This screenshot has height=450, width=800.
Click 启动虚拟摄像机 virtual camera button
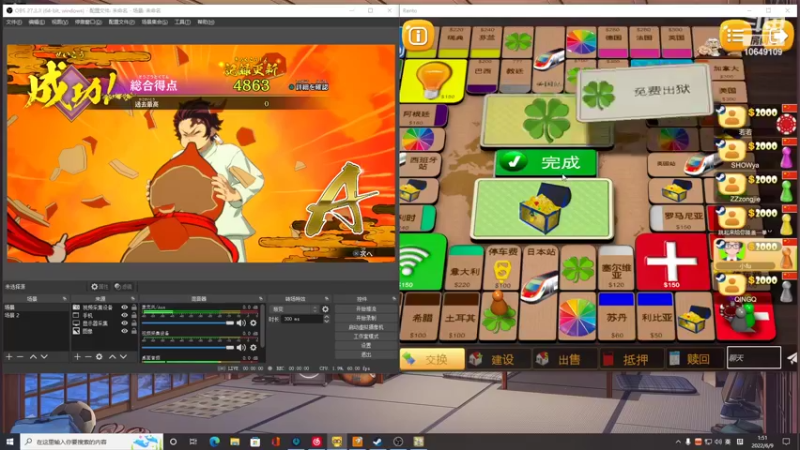(366, 327)
